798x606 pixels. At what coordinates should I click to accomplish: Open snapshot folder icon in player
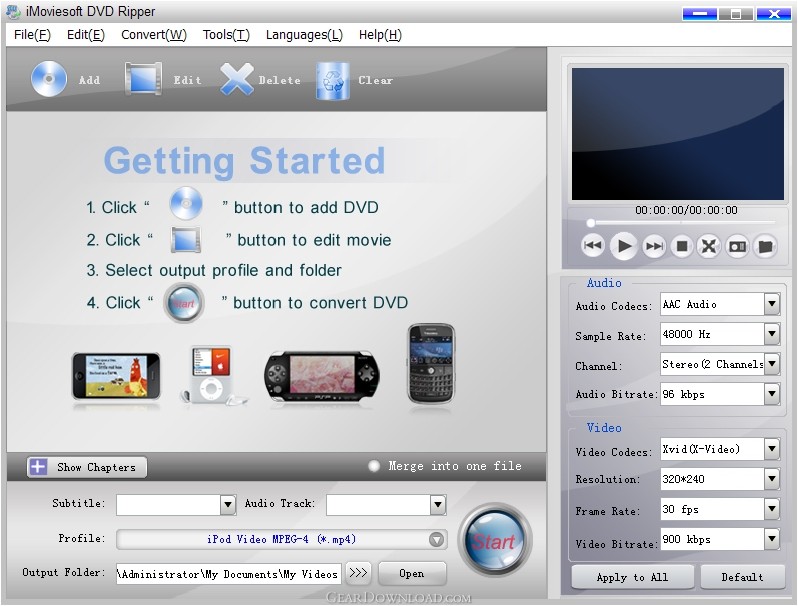coord(765,246)
